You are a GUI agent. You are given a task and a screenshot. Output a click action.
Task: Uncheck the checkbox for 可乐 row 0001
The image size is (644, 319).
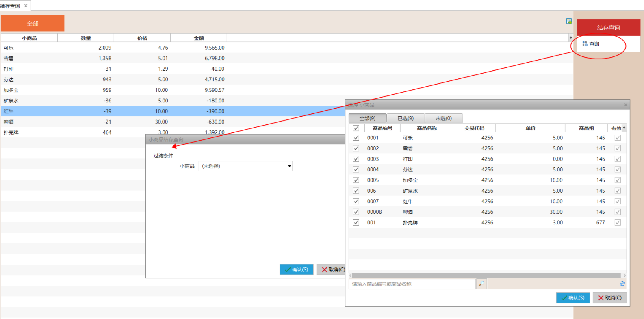click(x=356, y=138)
